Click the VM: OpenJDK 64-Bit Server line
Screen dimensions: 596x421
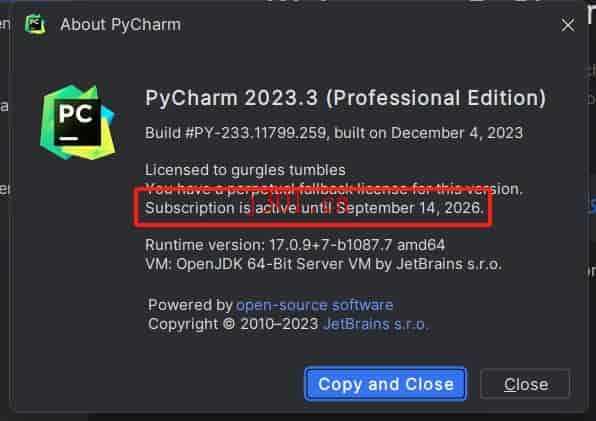tap(323, 264)
